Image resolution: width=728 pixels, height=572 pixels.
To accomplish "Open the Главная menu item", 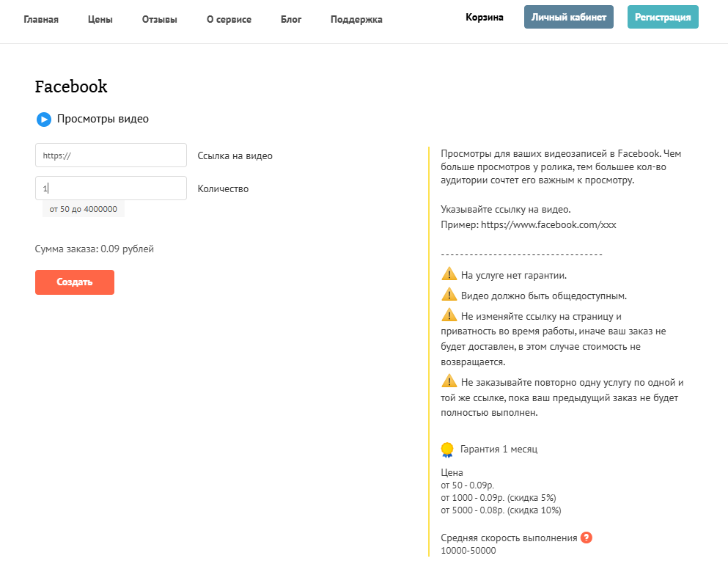I will [41, 20].
